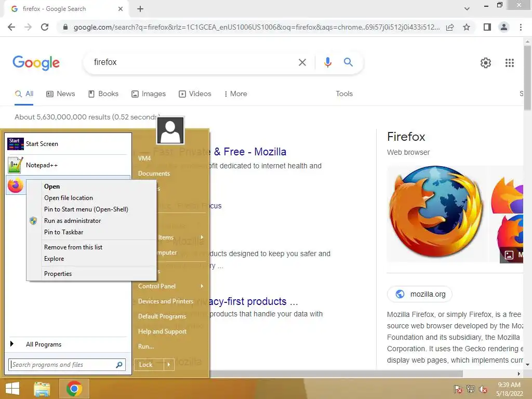Click the address bar URL
Viewport: 532px width, 399px height.
pos(257,27)
